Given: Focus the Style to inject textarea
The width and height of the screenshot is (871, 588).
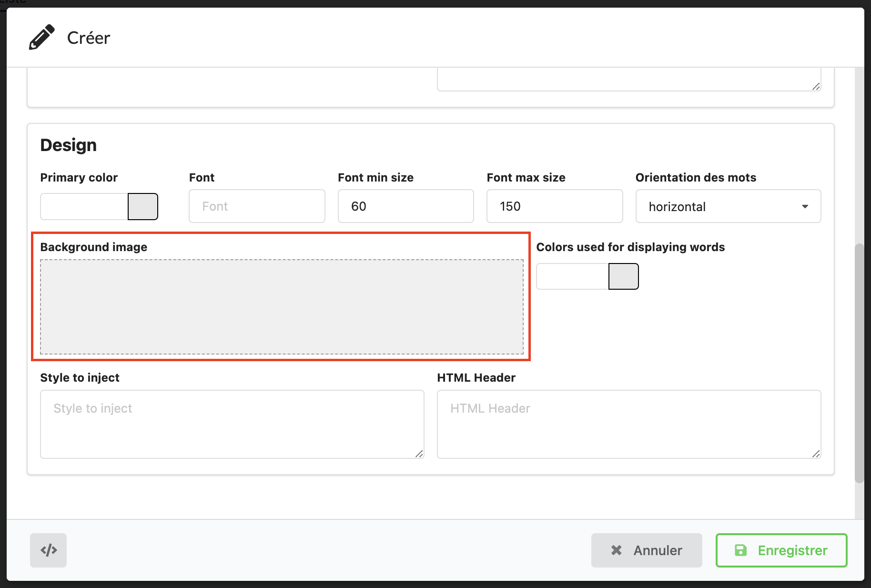Looking at the screenshot, I should click(232, 424).
